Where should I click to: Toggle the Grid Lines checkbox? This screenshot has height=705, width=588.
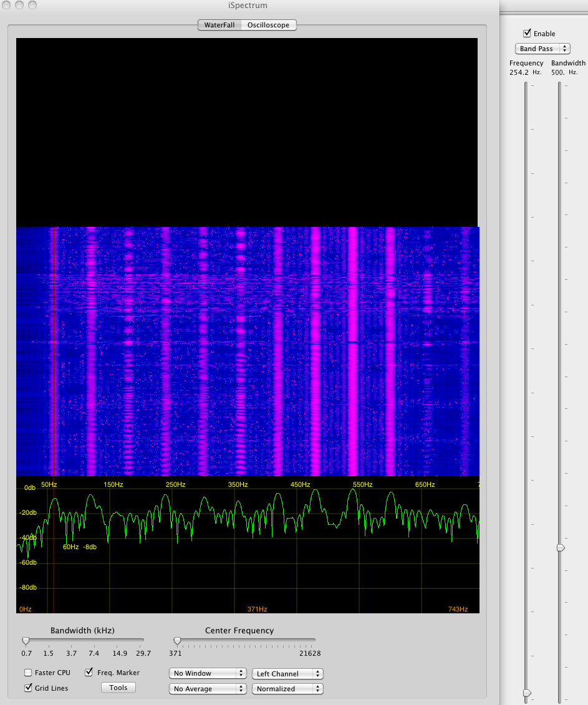(x=28, y=688)
